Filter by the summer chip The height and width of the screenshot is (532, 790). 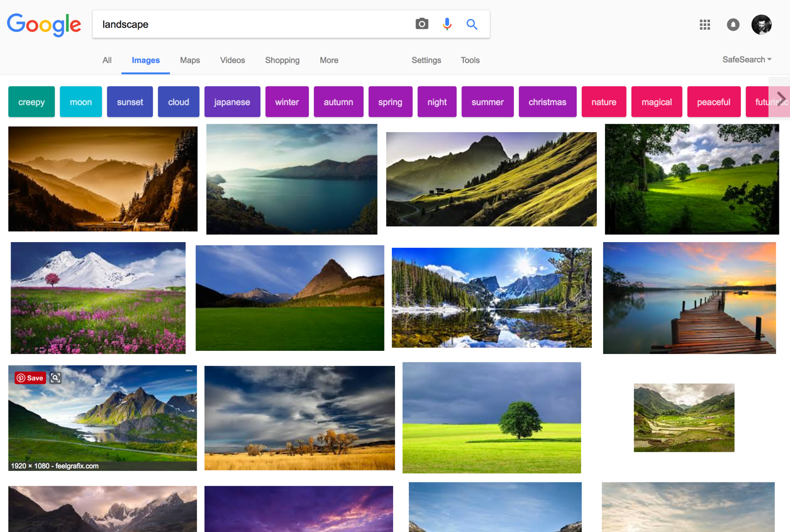[x=487, y=102]
